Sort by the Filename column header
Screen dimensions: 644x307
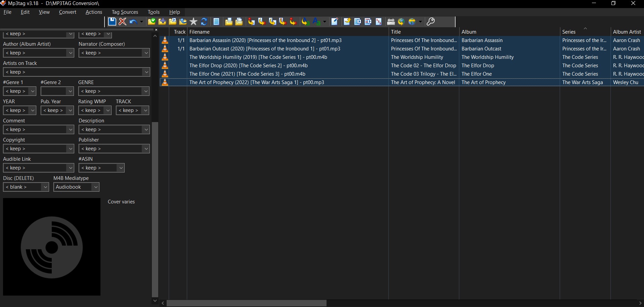coord(288,32)
